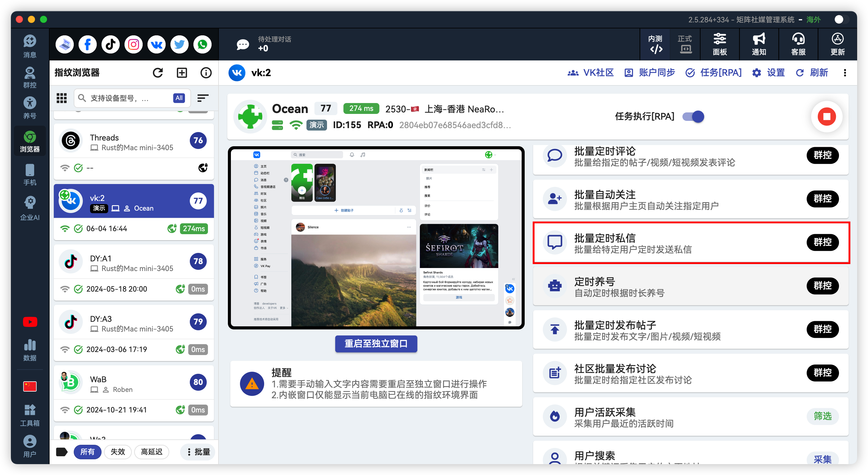868x475 pixels.
Task: Open the 客服 customer service
Action: [x=798, y=44]
